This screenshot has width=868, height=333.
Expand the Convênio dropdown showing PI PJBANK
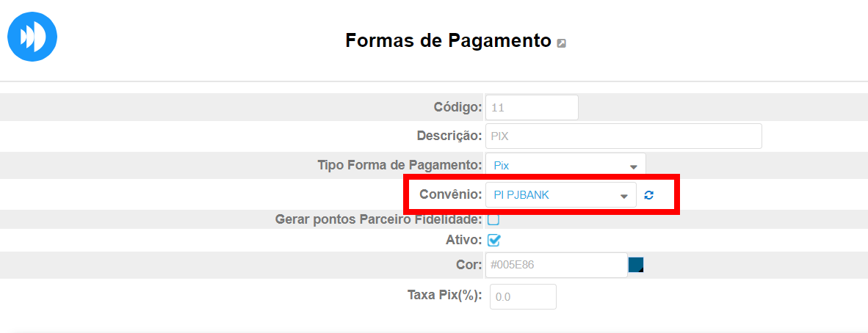[560, 195]
